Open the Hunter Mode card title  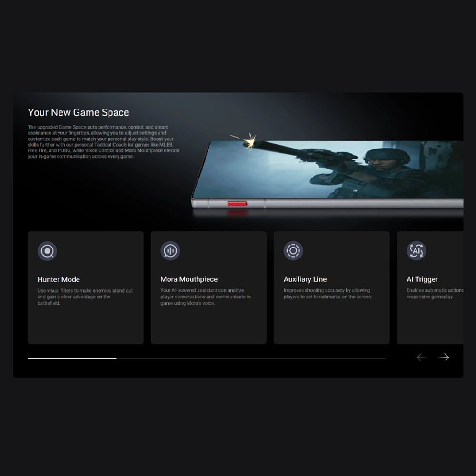pyautogui.click(x=59, y=279)
